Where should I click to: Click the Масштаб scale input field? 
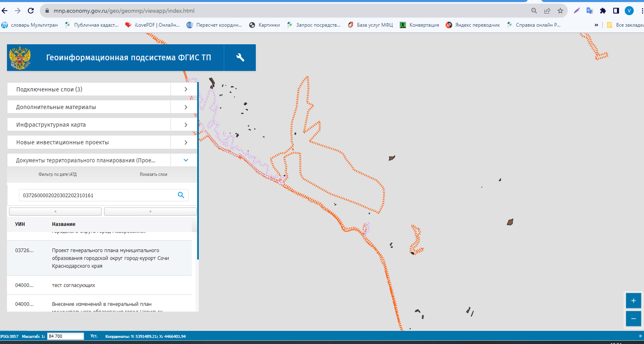(66, 336)
